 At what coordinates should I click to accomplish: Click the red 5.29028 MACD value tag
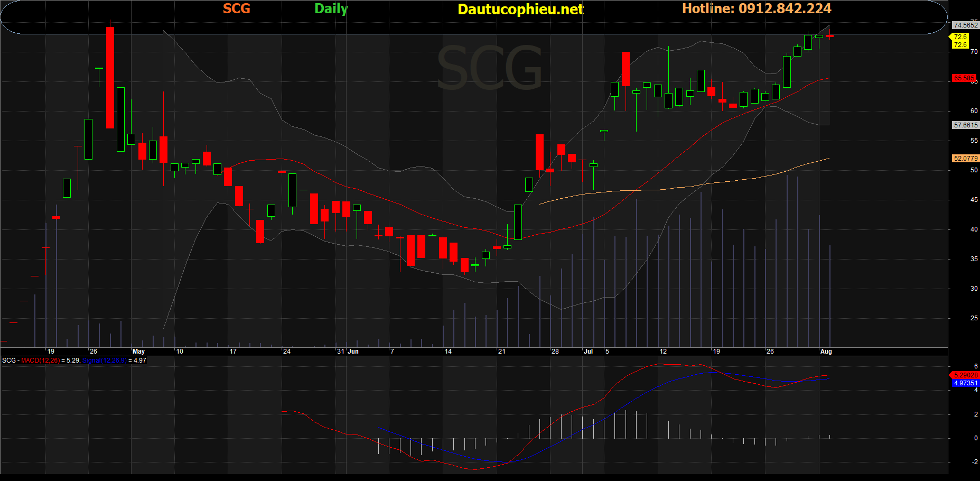coord(965,375)
